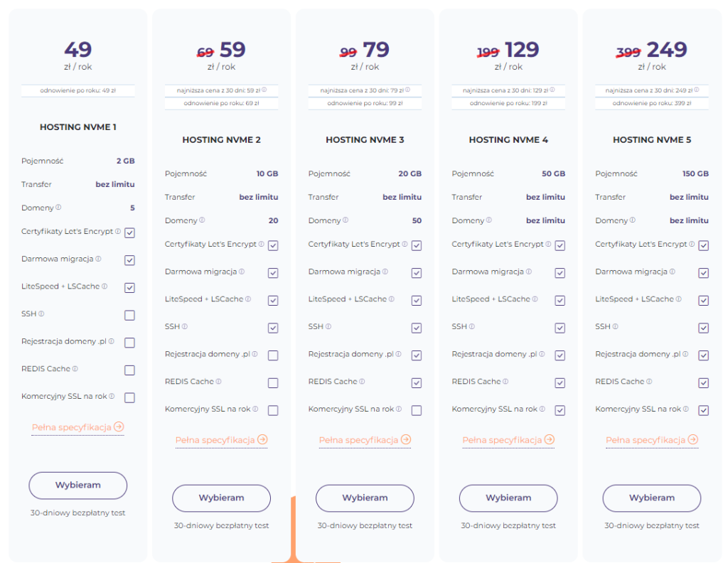Choose HOSTING NVME 4 with Wybieram button

(x=508, y=498)
